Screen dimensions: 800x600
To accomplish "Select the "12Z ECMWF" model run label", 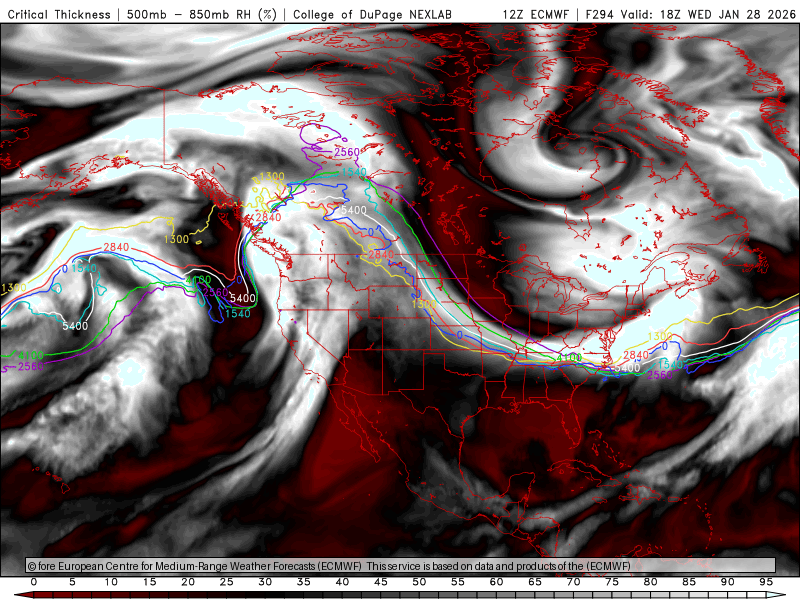I will click(535, 14).
